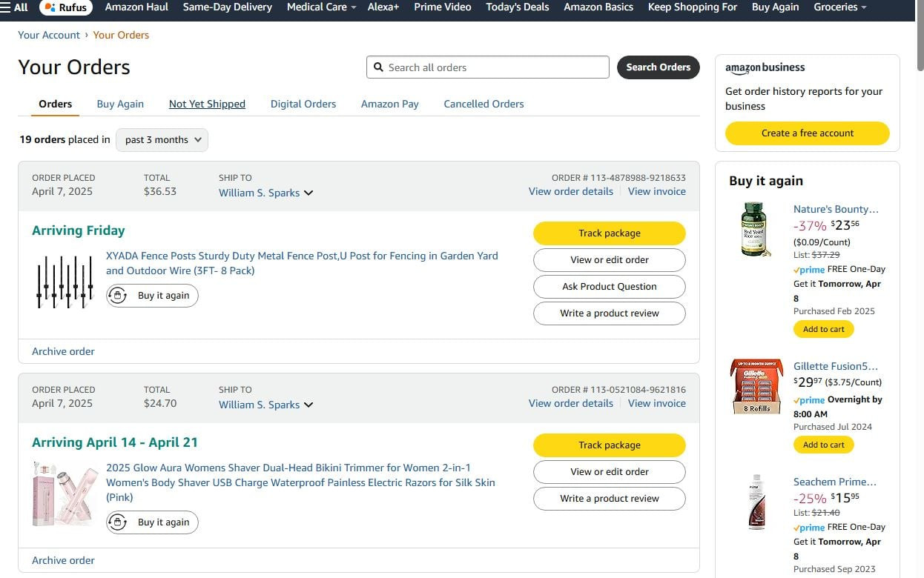Image resolution: width=924 pixels, height=578 pixels.
Task: View or edit Glow Aura shaver order
Action: [610, 472]
